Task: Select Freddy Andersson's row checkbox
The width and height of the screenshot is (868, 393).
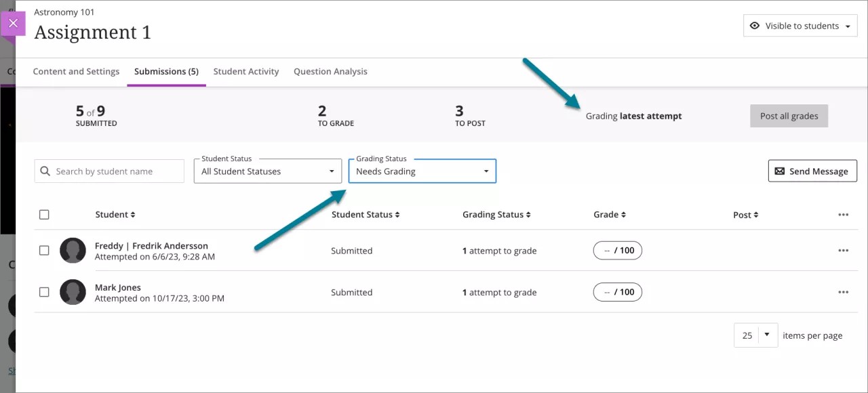Action: [x=44, y=251]
